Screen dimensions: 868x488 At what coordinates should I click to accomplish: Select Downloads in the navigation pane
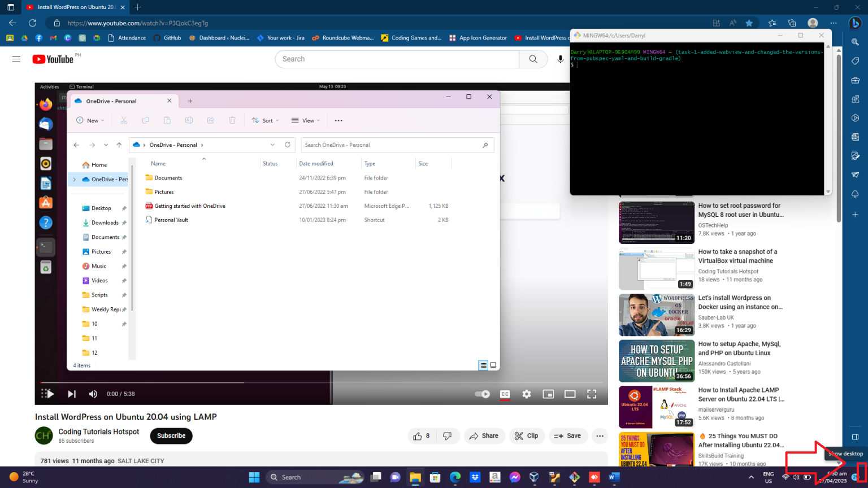[105, 223]
